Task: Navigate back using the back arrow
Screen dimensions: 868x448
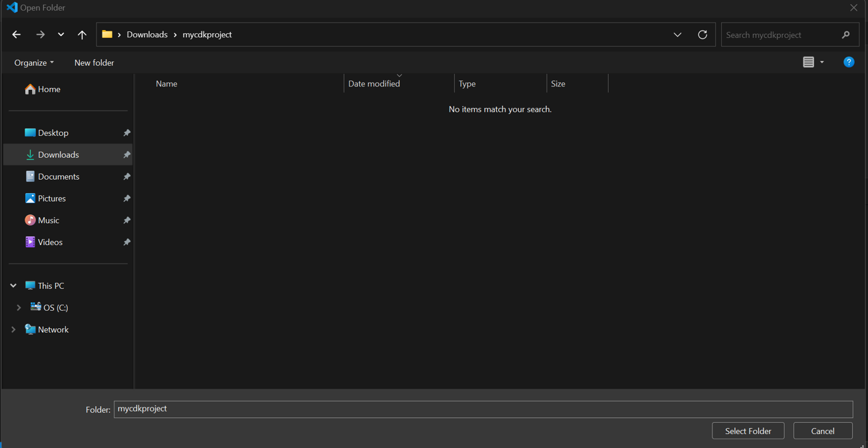Action: tap(16, 34)
